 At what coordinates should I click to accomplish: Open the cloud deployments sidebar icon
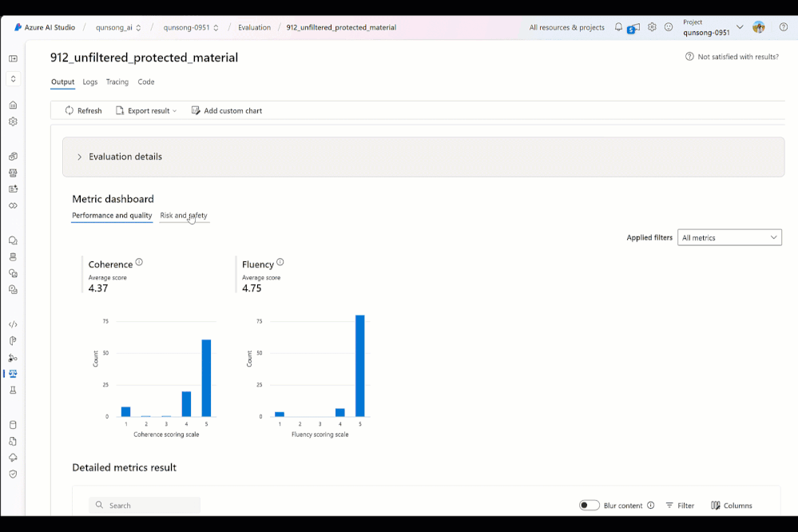(14, 458)
